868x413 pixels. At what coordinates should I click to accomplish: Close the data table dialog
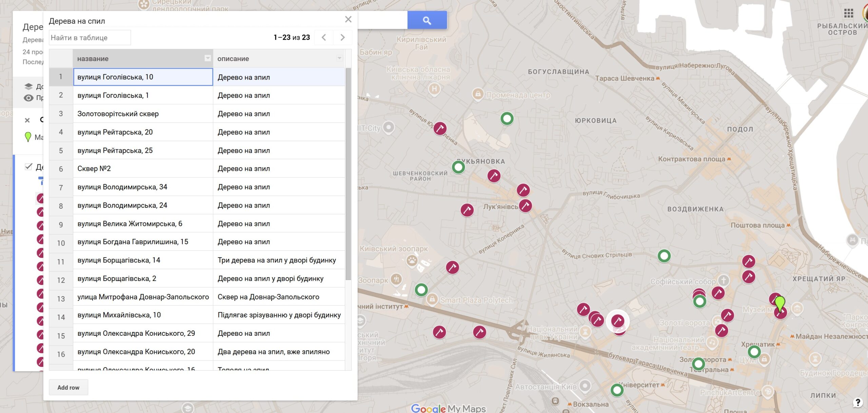(348, 20)
